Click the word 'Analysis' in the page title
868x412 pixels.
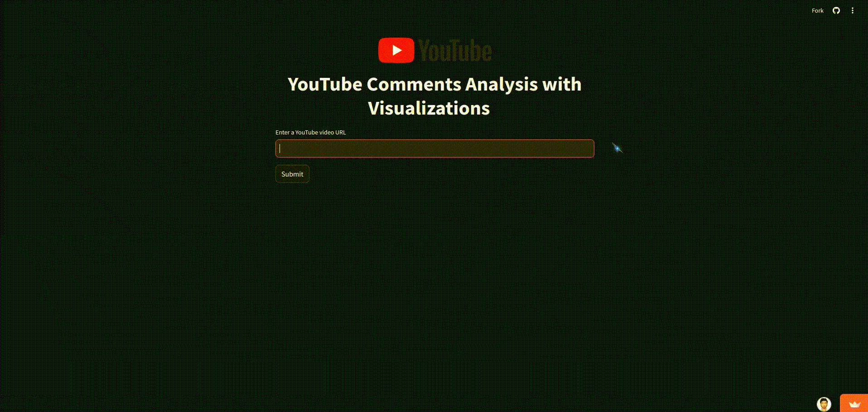[x=502, y=84]
